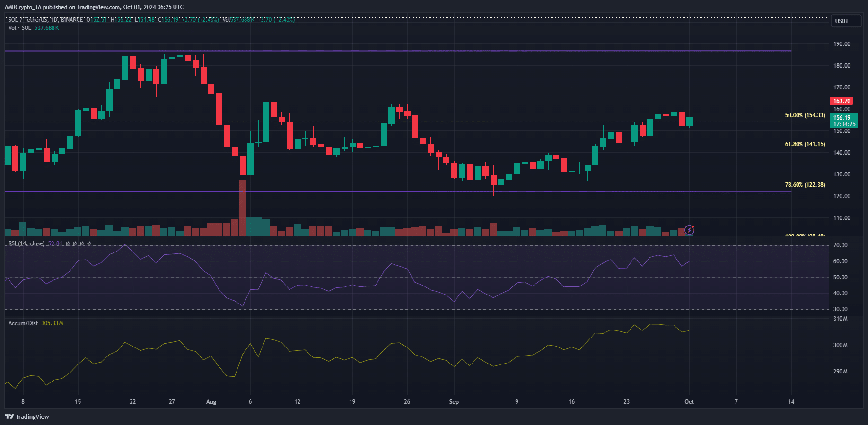Click the 140.00 price scale label
The height and width of the screenshot is (425, 868).
[x=842, y=153]
